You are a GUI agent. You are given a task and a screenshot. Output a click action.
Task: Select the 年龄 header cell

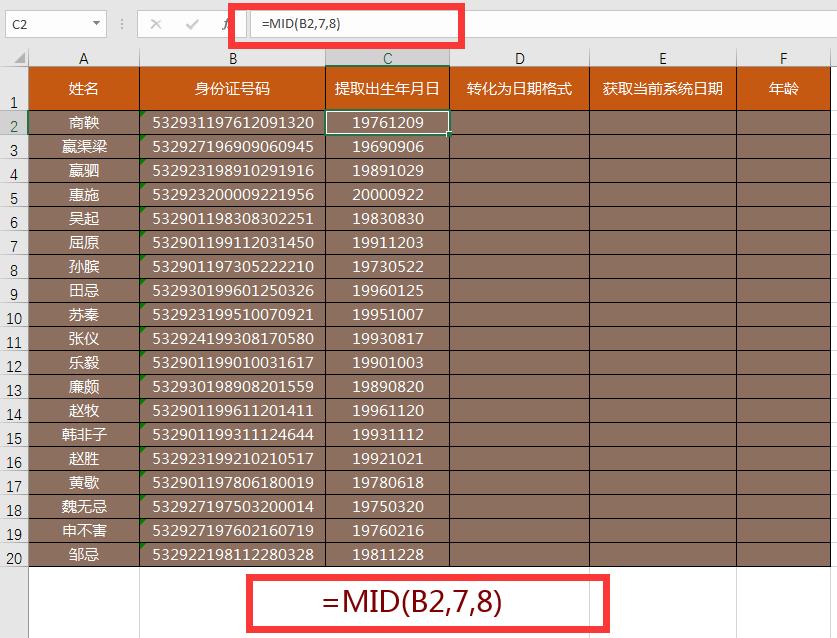point(783,88)
